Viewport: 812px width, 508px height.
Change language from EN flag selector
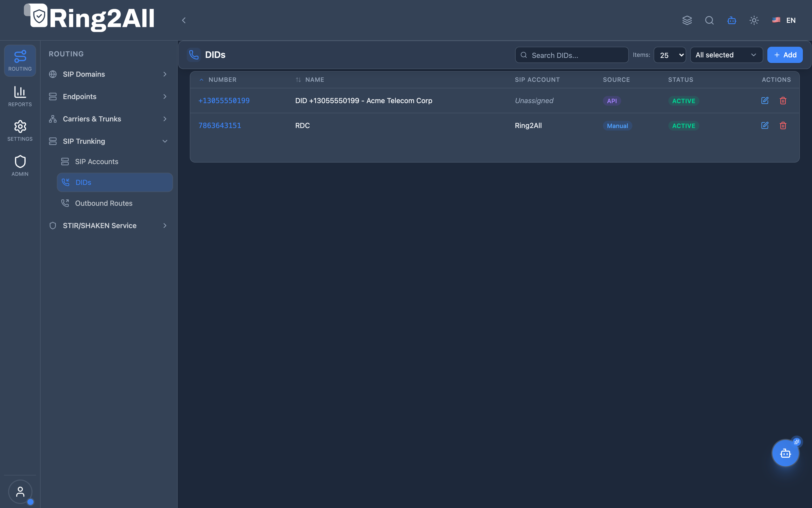(x=784, y=21)
